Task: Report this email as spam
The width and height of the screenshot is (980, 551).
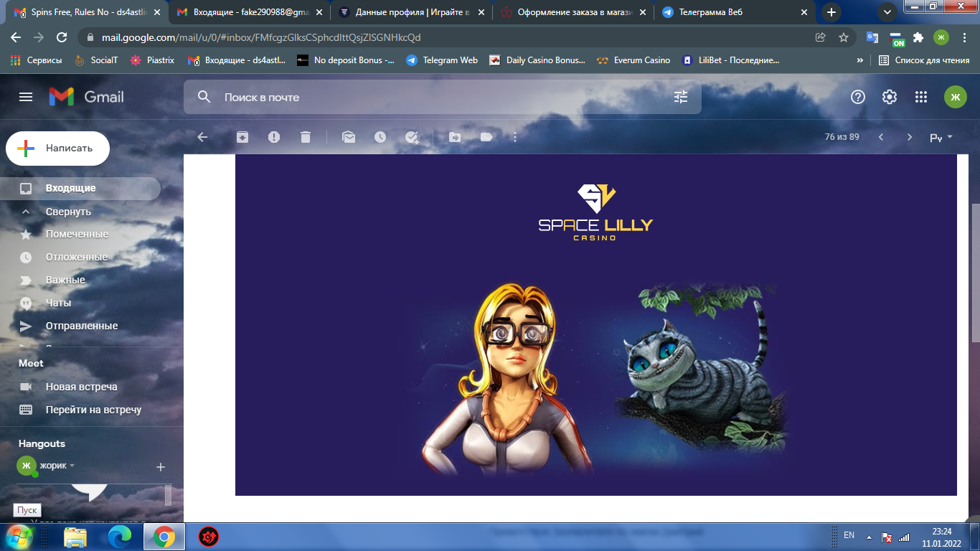Action: (274, 137)
